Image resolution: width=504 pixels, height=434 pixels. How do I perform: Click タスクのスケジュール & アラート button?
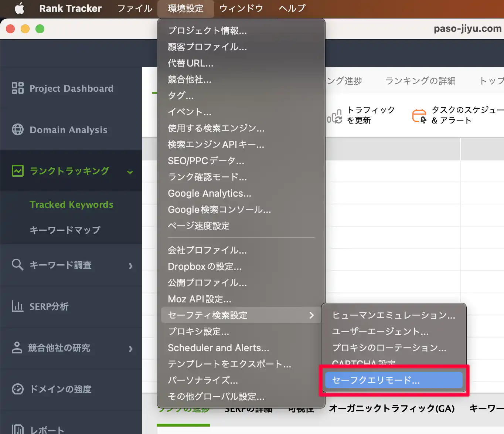[458, 115]
